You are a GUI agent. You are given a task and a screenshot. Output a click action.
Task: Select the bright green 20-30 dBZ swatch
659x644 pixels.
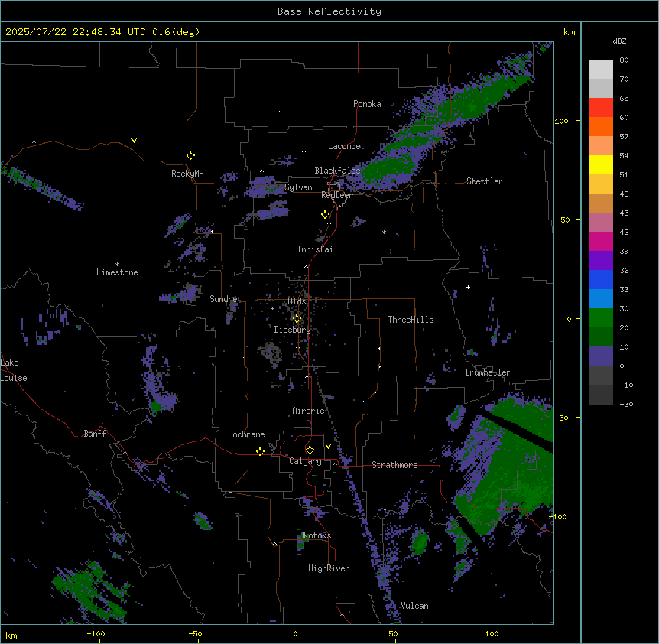(x=601, y=318)
